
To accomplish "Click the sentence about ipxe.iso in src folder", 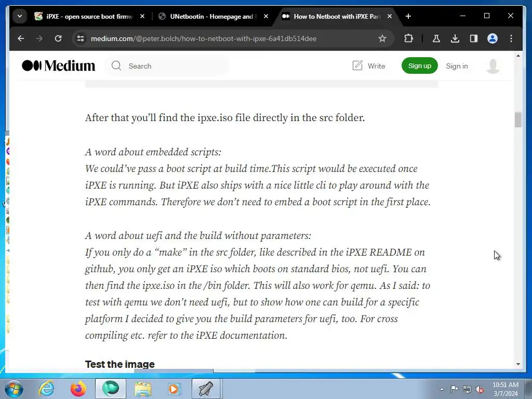I will 225,118.
